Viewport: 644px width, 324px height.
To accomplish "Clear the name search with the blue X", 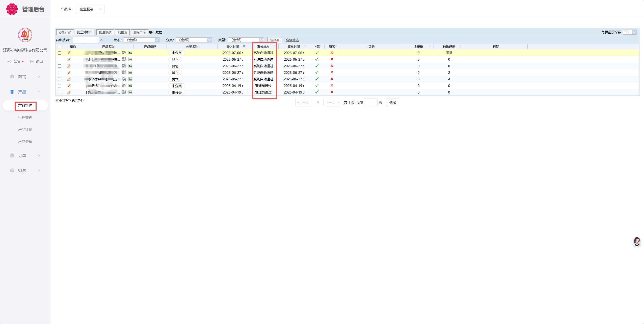I will point(101,40).
